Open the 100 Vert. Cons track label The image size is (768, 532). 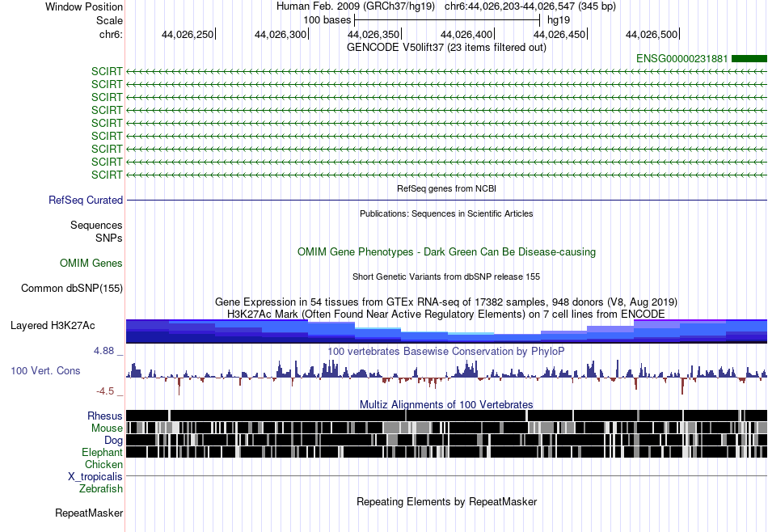(45, 371)
